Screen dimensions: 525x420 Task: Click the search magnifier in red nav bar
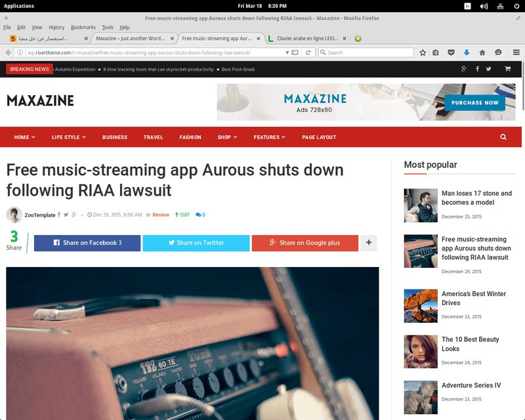(503, 137)
